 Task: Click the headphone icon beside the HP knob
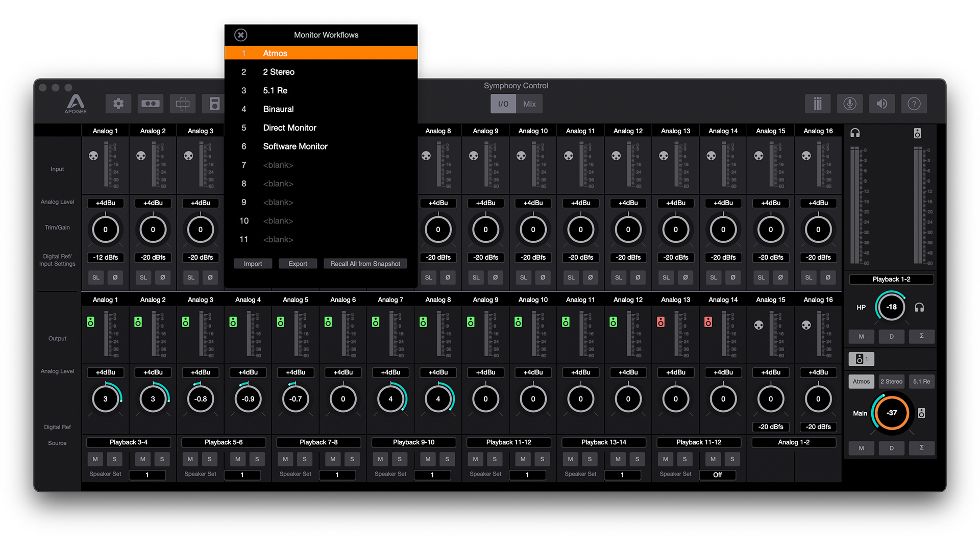[919, 307]
